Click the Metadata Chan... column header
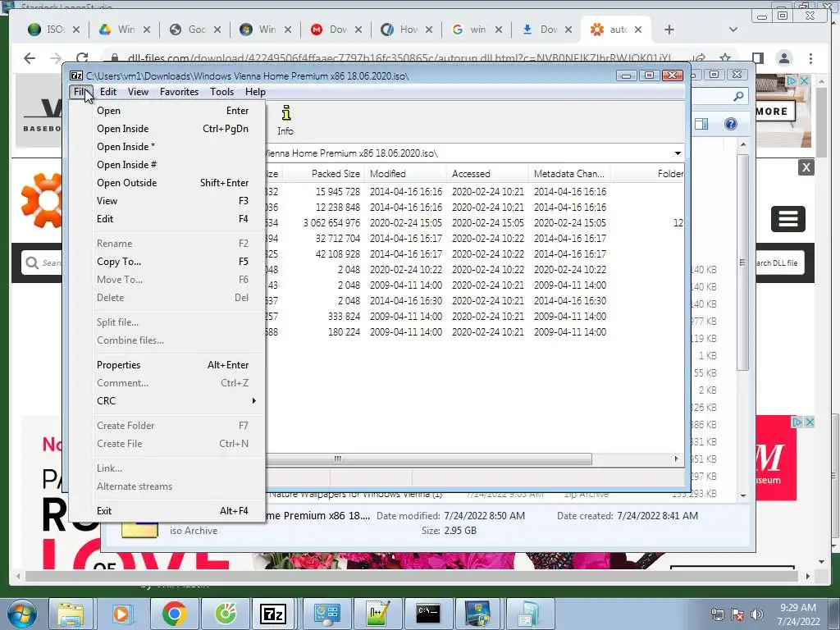 [569, 174]
